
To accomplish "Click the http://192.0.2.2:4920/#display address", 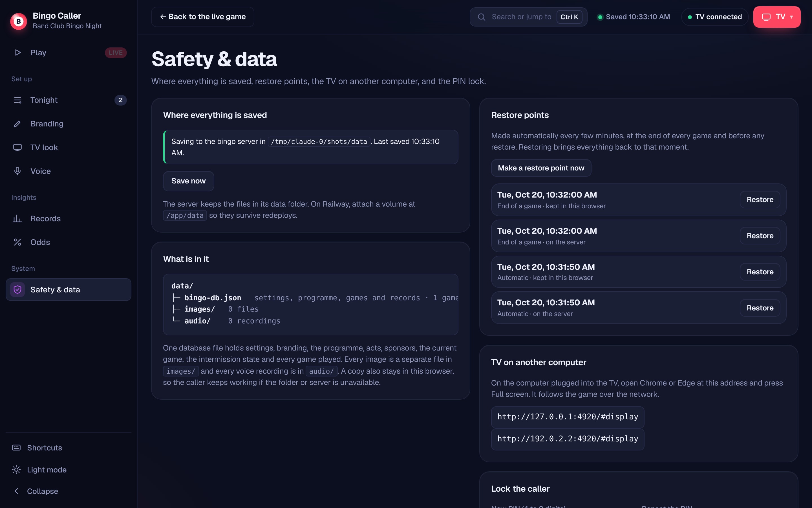I will pos(568,439).
